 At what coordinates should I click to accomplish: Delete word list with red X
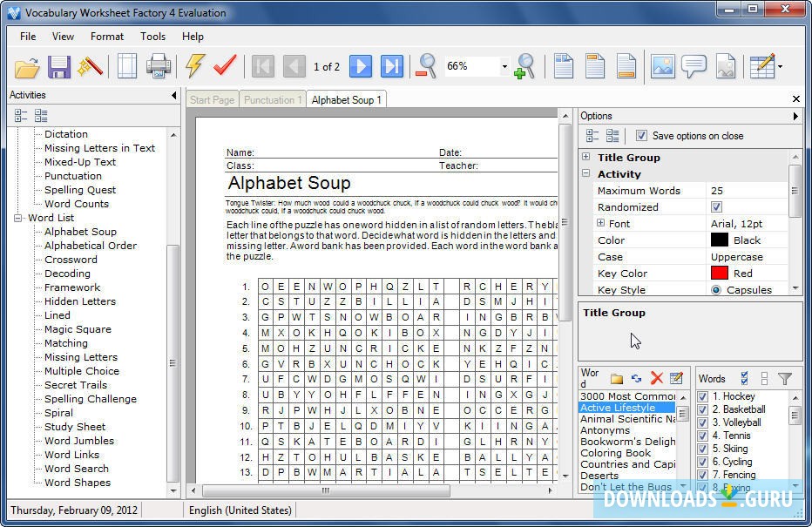tap(657, 378)
